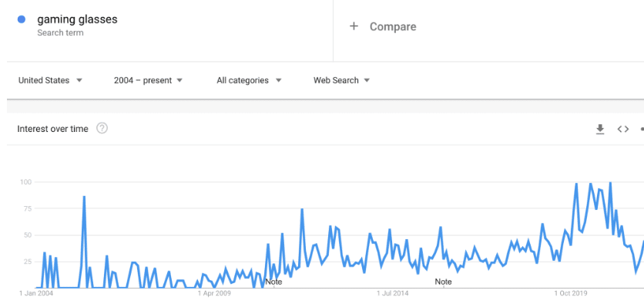
Task: Open embed code icon for chart
Action: point(623,129)
